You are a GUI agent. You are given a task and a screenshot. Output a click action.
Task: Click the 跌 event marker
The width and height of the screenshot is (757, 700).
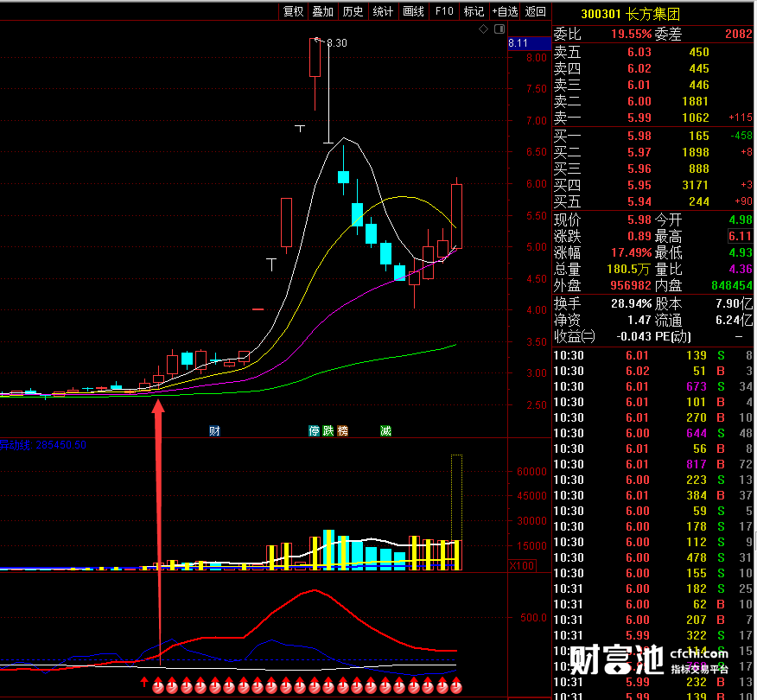(x=328, y=430)
